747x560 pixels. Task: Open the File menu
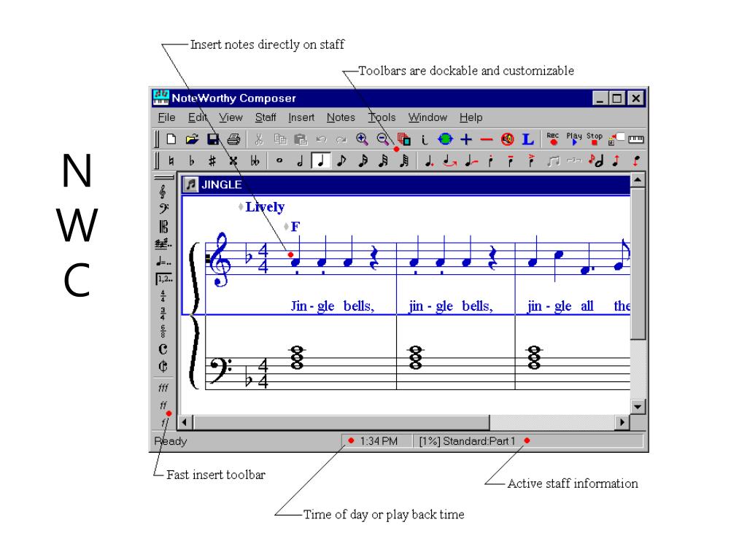pos(167,117)
